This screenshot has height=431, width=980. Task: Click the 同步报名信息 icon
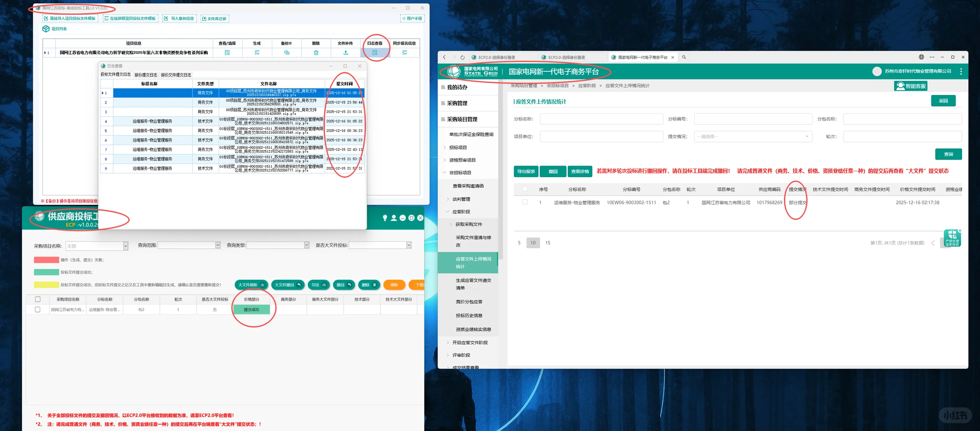(404, 53)
